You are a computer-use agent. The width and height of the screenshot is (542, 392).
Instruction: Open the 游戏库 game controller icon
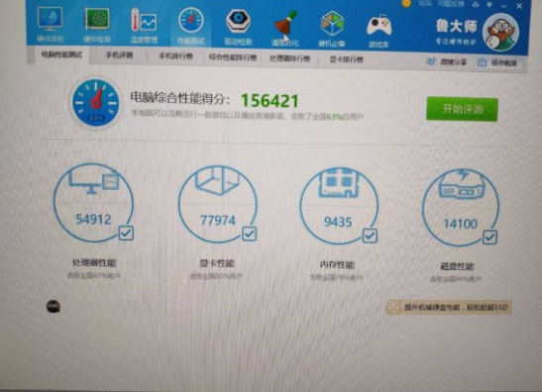[x=379, y=26]
